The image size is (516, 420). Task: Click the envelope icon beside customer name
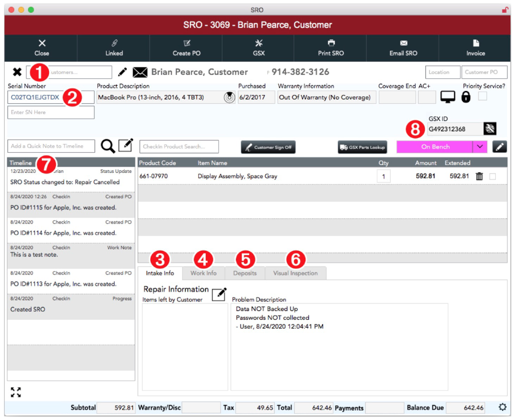point(140,72)
